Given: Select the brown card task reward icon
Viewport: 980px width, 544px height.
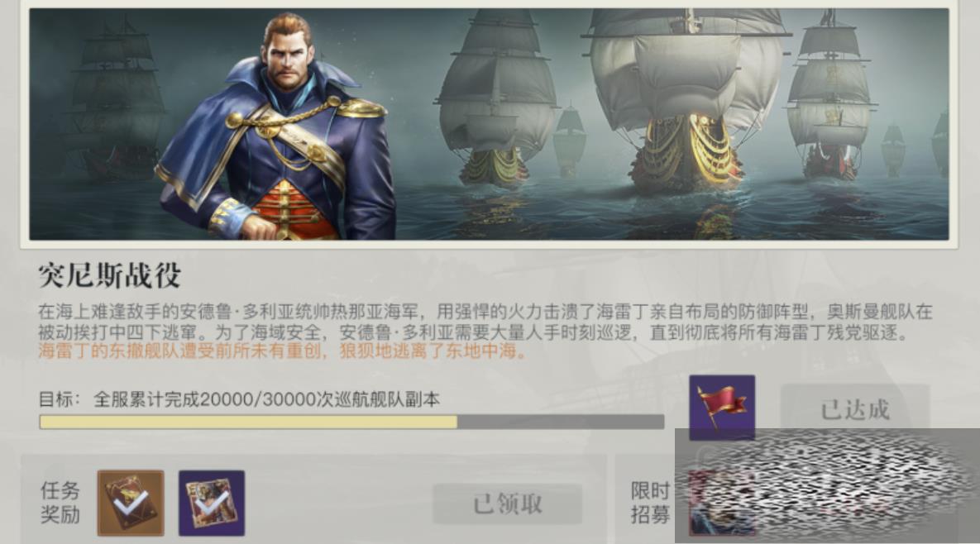Looking at the screenshot, I should (x=131, y=503).
